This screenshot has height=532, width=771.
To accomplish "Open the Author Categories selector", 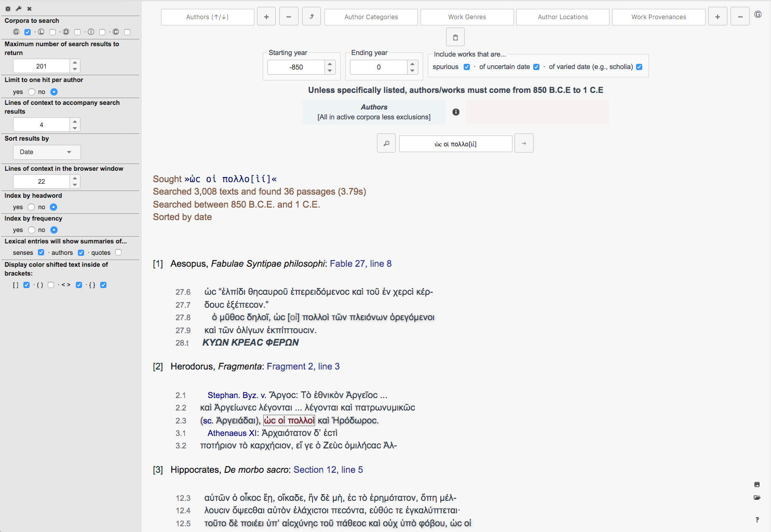I will [371, 17].
